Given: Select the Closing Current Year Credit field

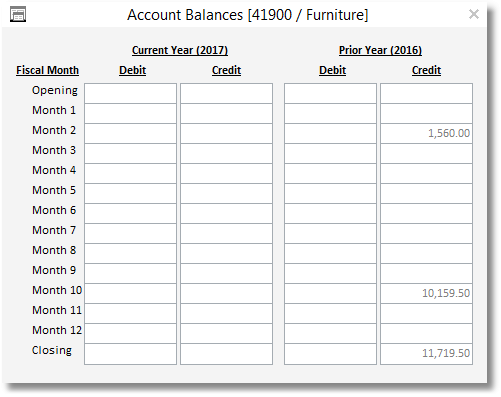Looking at the screenshot, I should [226, 354].
